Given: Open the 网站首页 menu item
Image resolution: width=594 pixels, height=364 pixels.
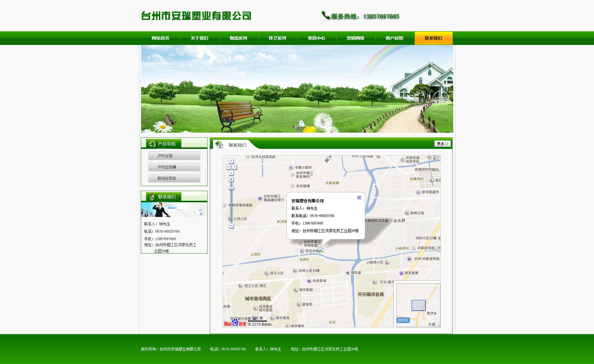Looking at the screenshot, I should (160, 38).
